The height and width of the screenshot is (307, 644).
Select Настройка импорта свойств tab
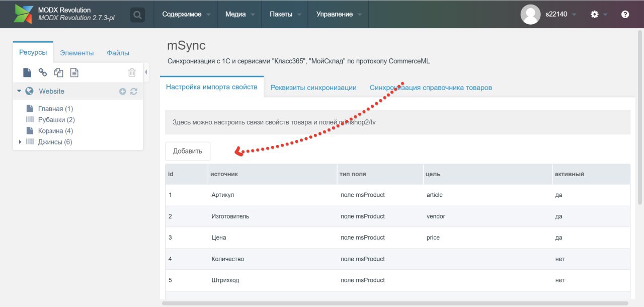click(212, 87)
